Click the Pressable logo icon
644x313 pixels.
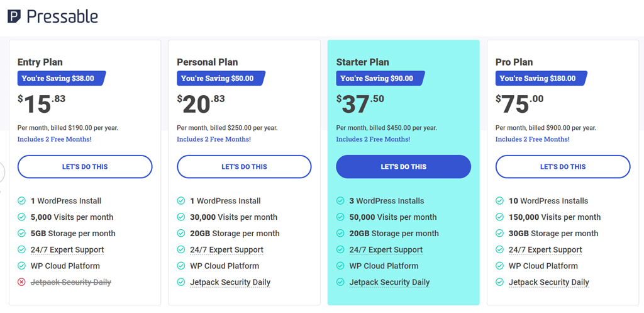click(14, 16)
